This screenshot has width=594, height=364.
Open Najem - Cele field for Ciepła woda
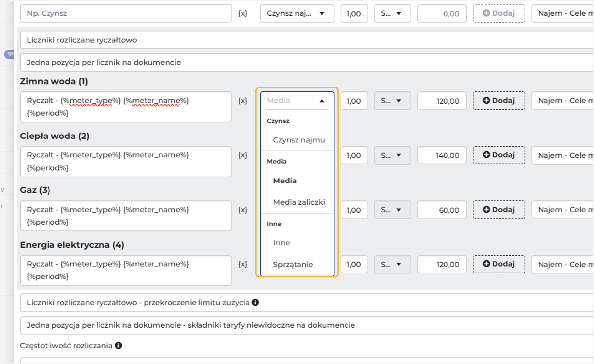[x=563, y=155]
